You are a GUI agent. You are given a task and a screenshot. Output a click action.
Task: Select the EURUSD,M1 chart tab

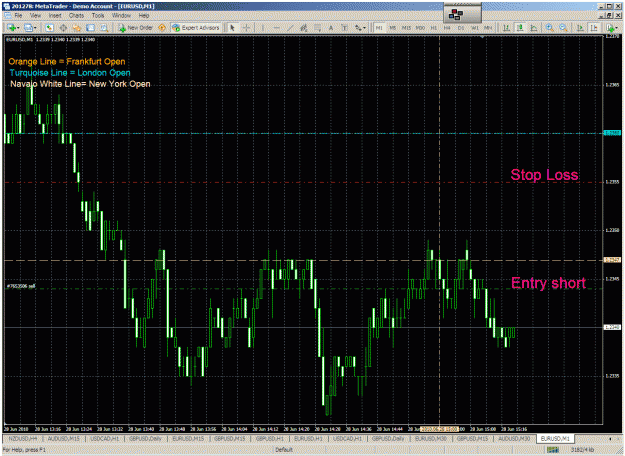pyautogui.click(x=555, y=438)
